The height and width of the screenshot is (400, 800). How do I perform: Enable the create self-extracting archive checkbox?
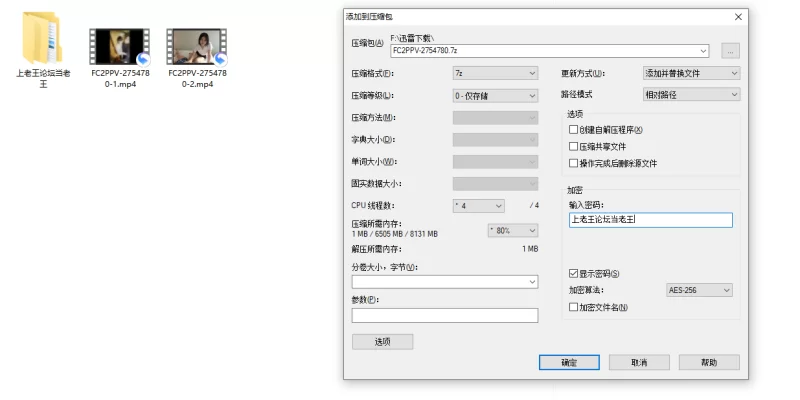(573, 130)
